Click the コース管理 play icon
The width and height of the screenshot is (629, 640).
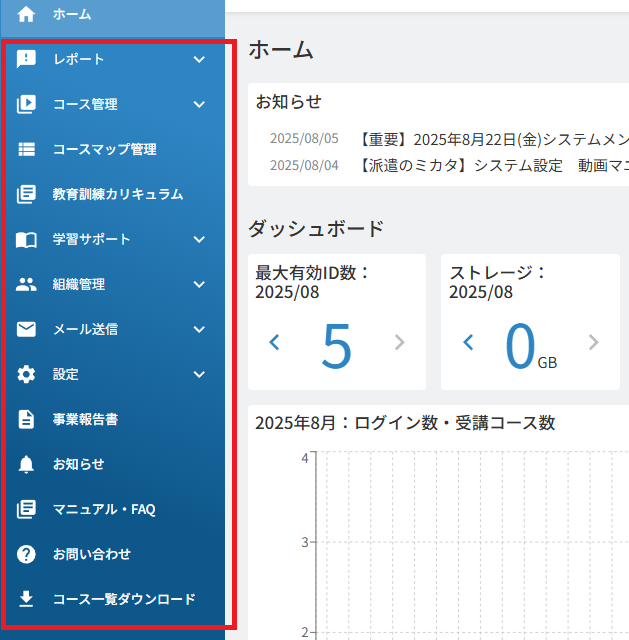[x=26, y=104]
